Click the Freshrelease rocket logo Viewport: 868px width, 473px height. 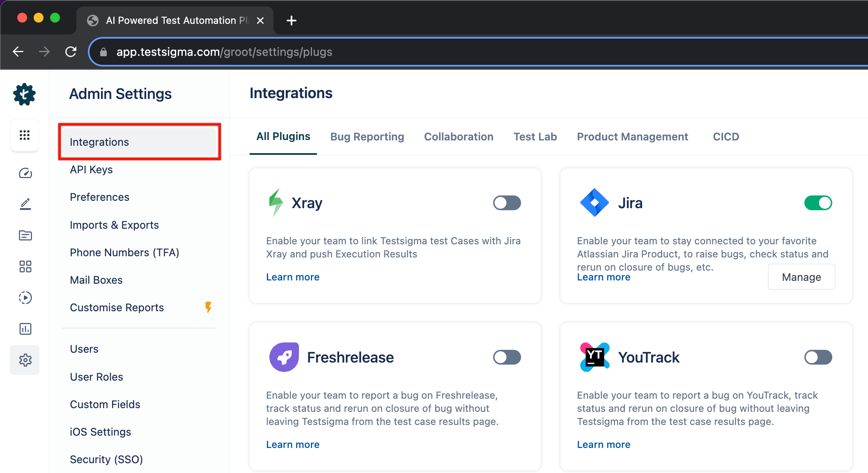pos(284,357)
